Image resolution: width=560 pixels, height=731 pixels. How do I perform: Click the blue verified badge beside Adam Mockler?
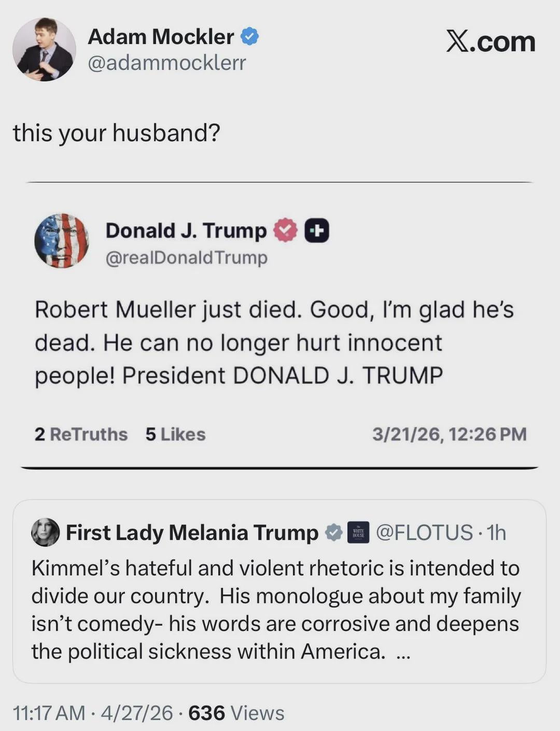[x=250, y=37]
